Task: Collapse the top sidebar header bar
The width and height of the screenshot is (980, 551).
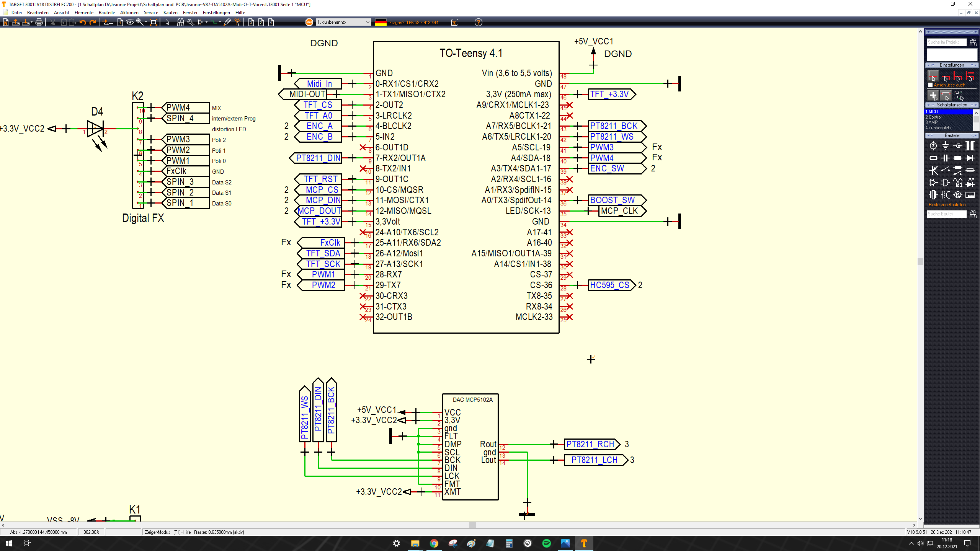Action: 952,32
